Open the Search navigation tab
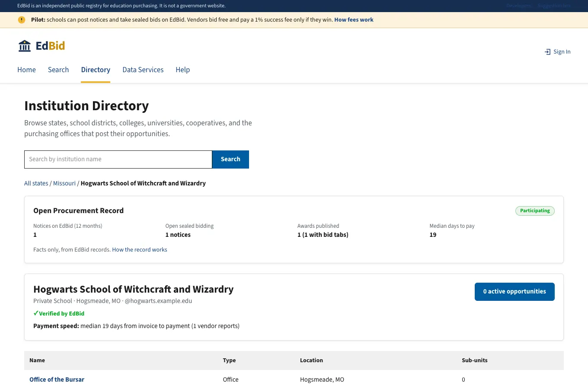The width and height of the screenshot is (588, 389). [58, 70]
